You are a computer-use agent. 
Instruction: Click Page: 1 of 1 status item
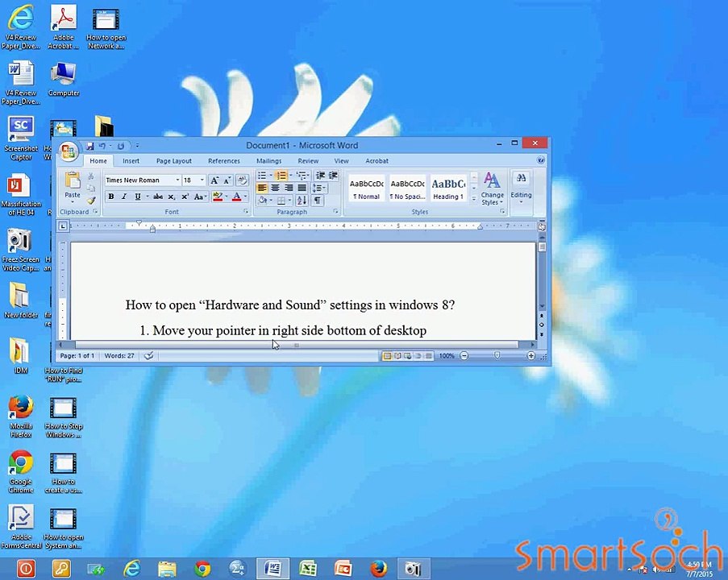[x=77, y=356]
